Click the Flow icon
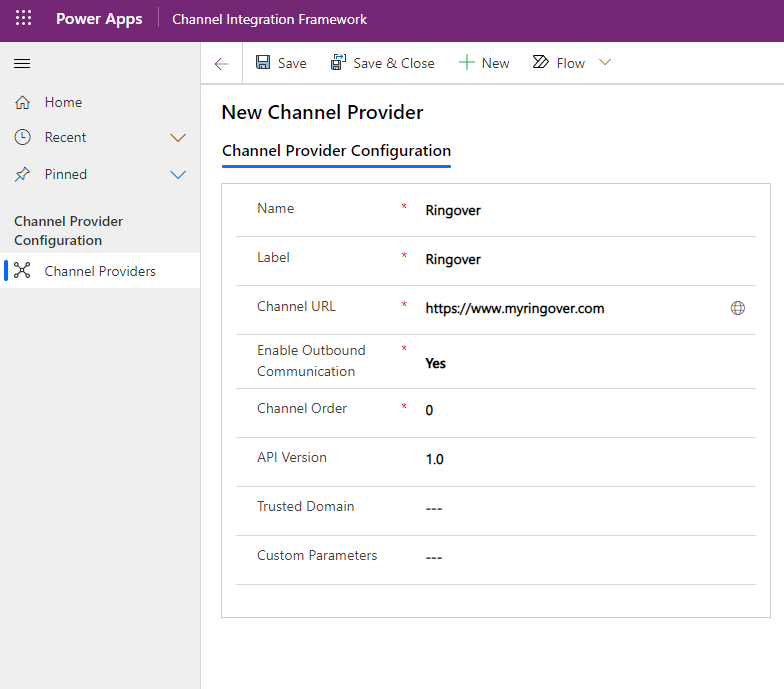 coord(540,62)
